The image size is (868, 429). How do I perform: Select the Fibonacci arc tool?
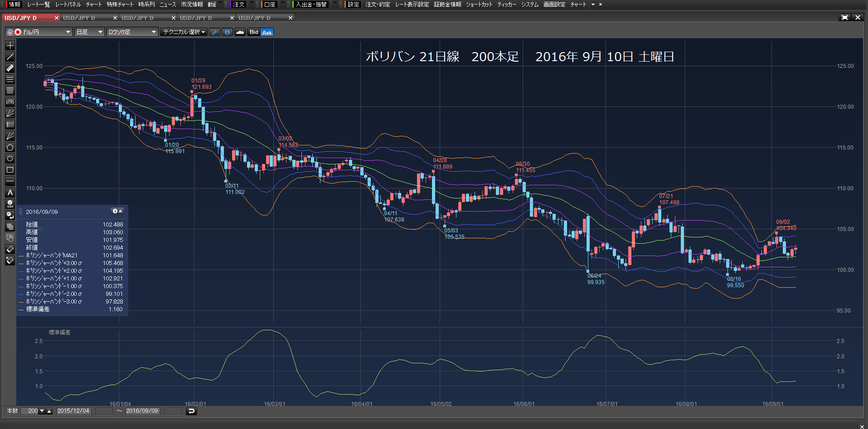10,102
